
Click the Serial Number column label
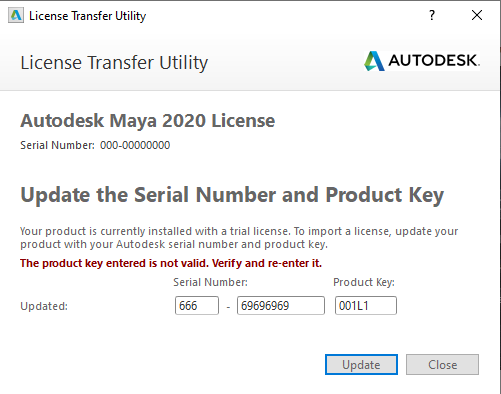coord(210,282)
